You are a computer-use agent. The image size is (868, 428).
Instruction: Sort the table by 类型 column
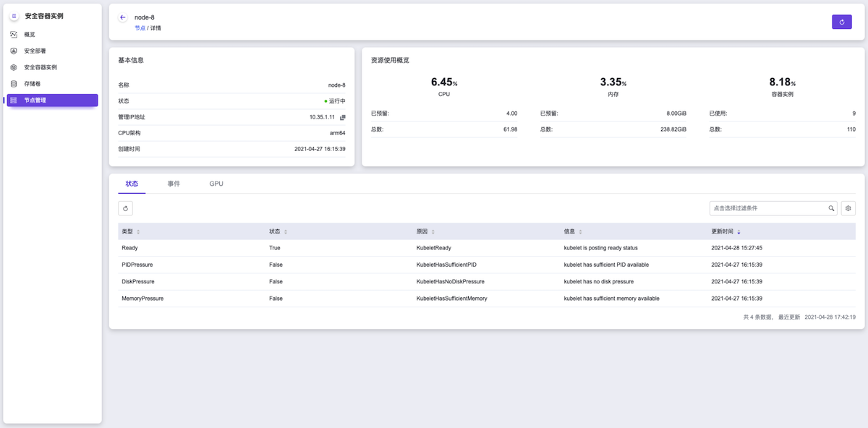[x=138, y=232]
